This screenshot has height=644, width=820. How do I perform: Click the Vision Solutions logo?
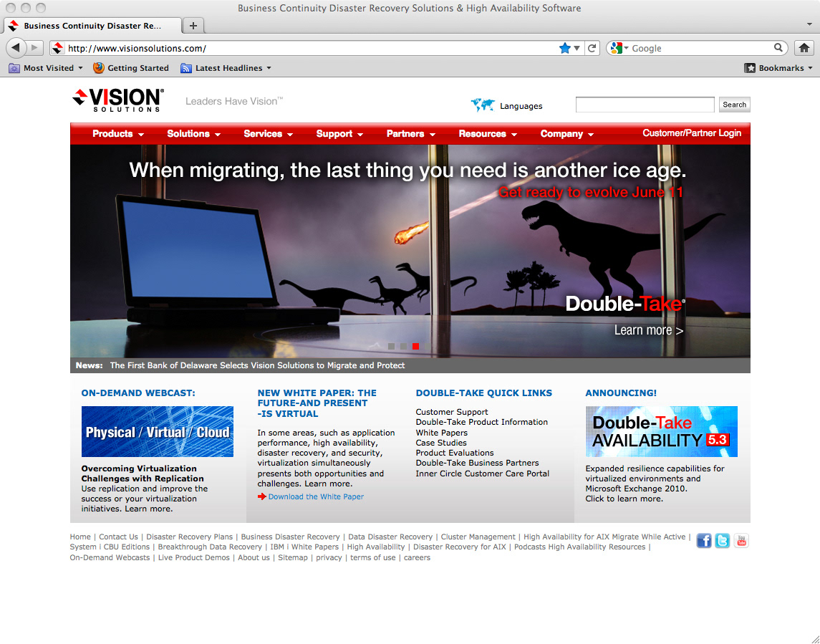coord(118,100)
